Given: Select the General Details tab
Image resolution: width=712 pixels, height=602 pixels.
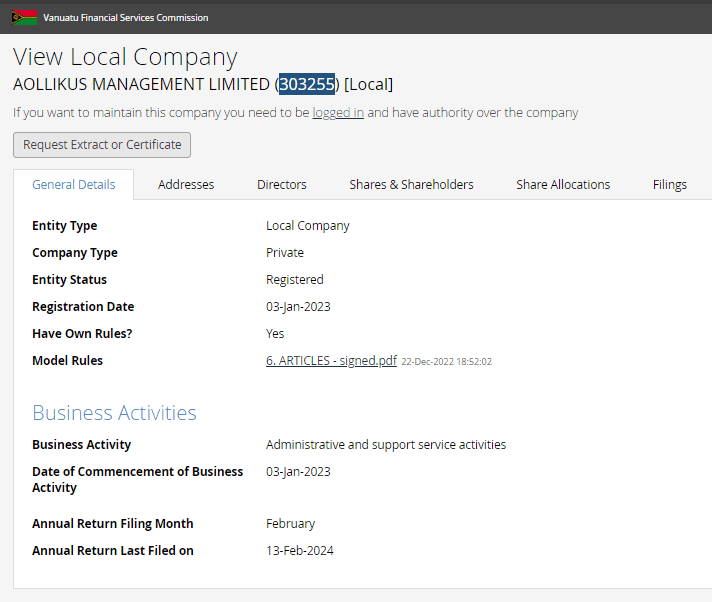Looking at the screenshot, I should click(73, 184).
